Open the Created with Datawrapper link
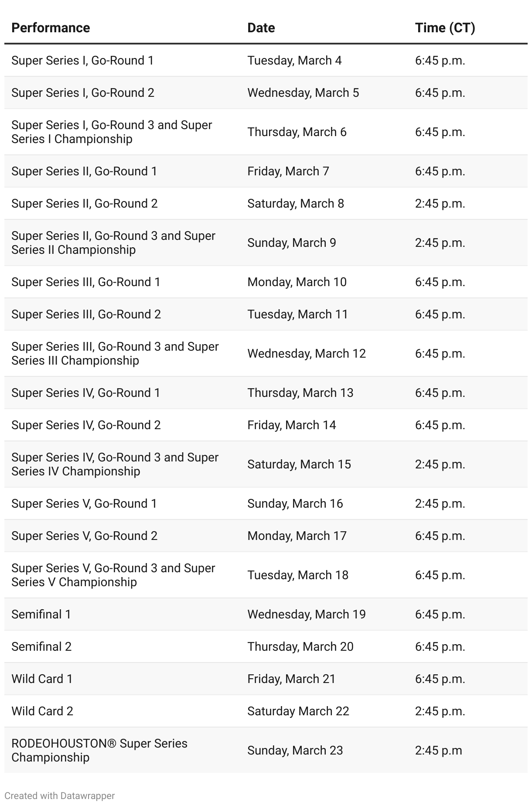This screenshot has width=532, height=806. [x=60, y=796]
